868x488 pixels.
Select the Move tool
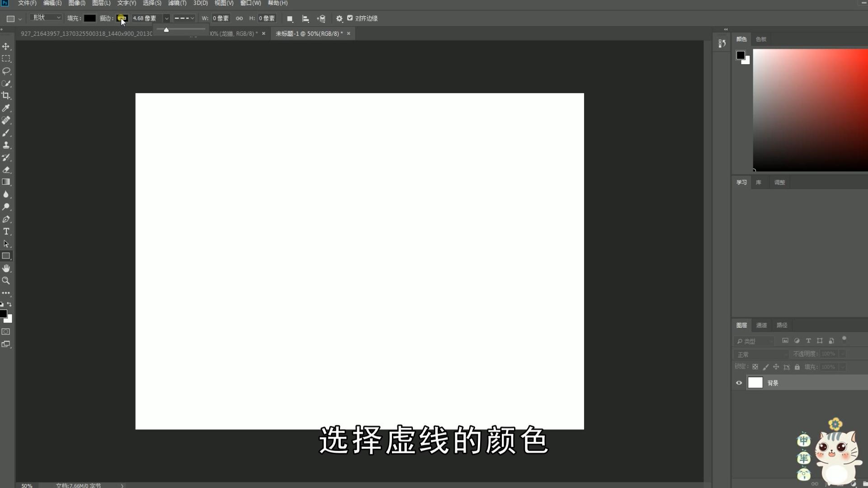point(6,47)
